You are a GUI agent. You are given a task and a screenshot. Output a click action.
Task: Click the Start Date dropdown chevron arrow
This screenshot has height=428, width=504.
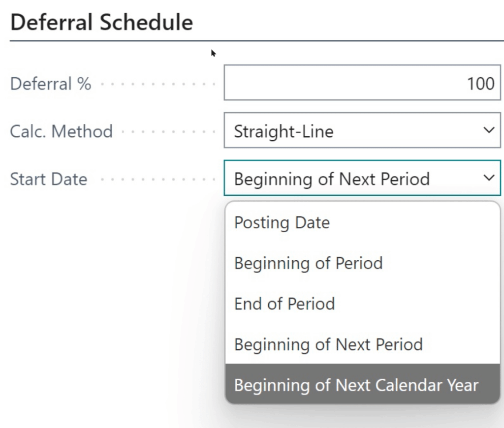click(x=488, y=178)
